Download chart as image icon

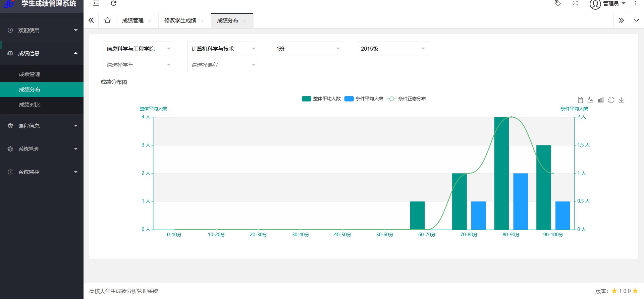622,100
